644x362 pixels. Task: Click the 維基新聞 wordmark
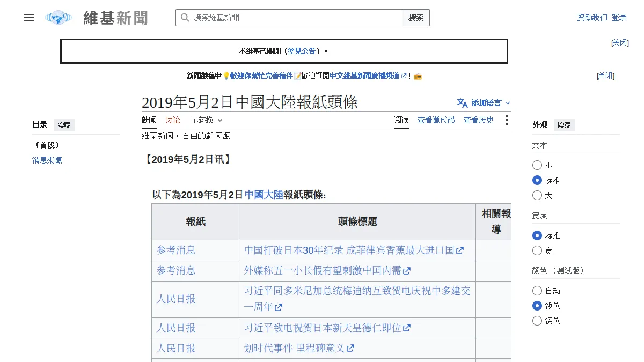tap(115, 18)
